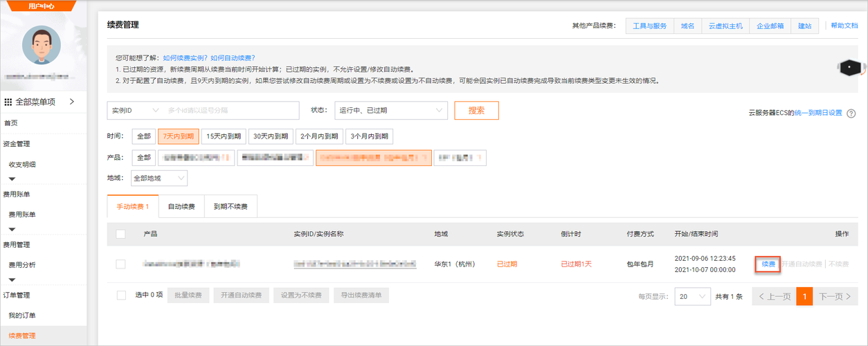
Task: Click the 已过期 status text
Action: tap(507, 264)
